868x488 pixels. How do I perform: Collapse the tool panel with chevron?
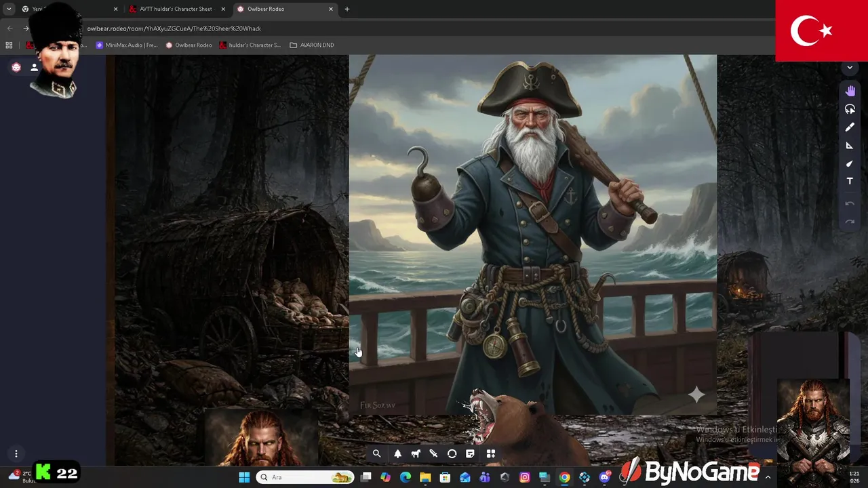click(850, 68)
